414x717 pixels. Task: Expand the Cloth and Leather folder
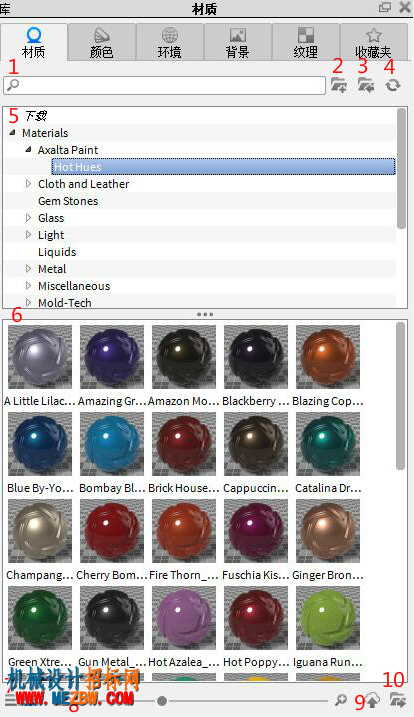[x=28, y=183]
